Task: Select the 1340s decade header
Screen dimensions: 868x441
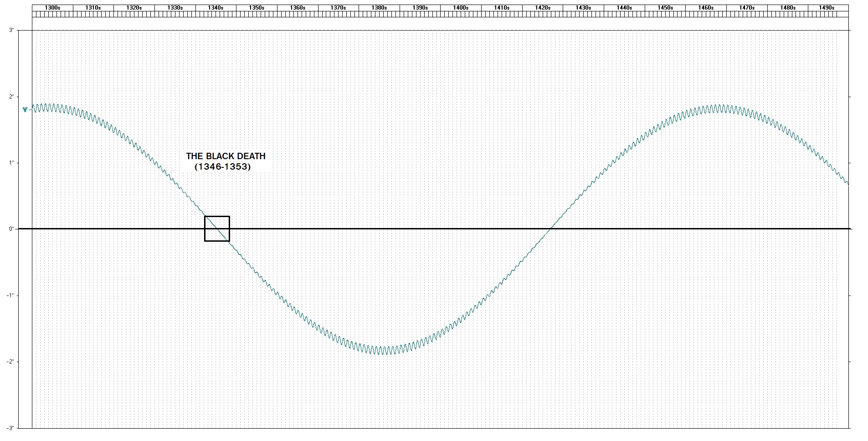Action: 216,8
